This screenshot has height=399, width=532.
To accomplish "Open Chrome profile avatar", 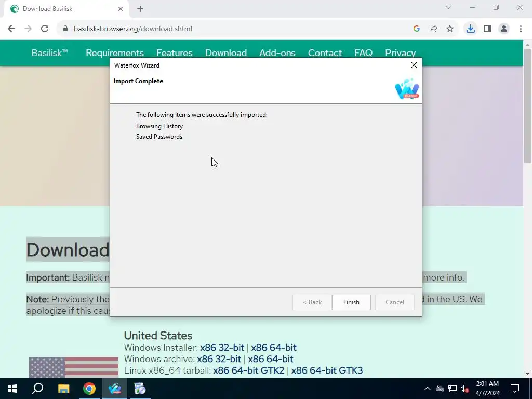I will click(x=504, y=29).
